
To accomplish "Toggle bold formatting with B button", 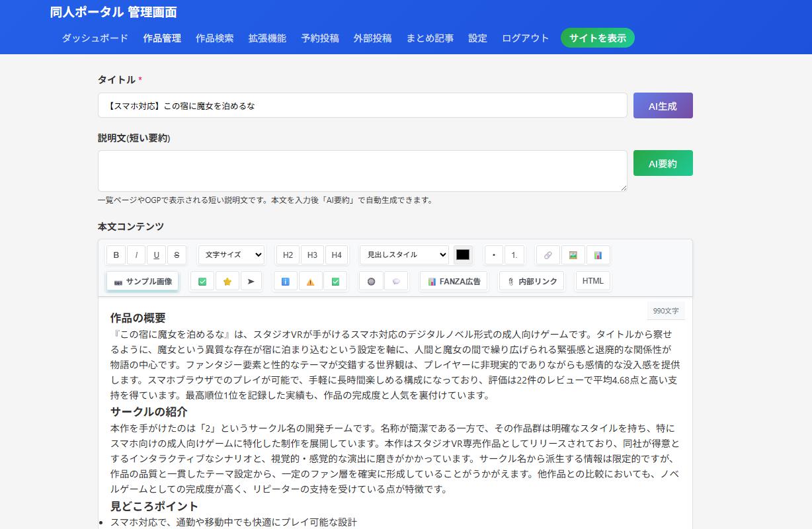I will click(116, 255).
